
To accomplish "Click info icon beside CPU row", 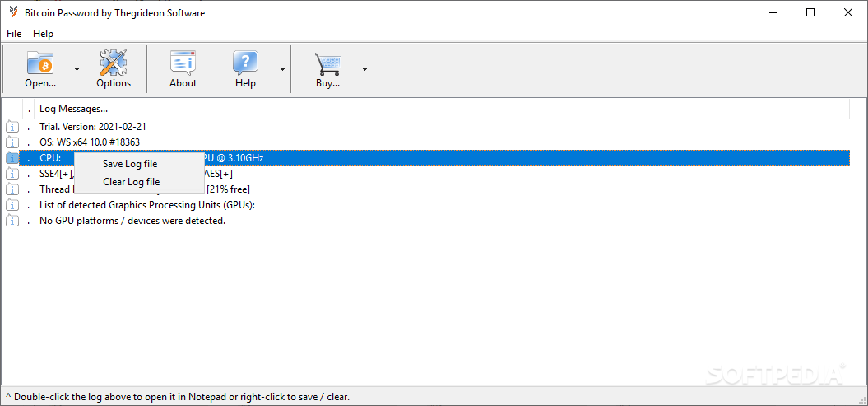I will pyautogui.click(x=12, y=158).
